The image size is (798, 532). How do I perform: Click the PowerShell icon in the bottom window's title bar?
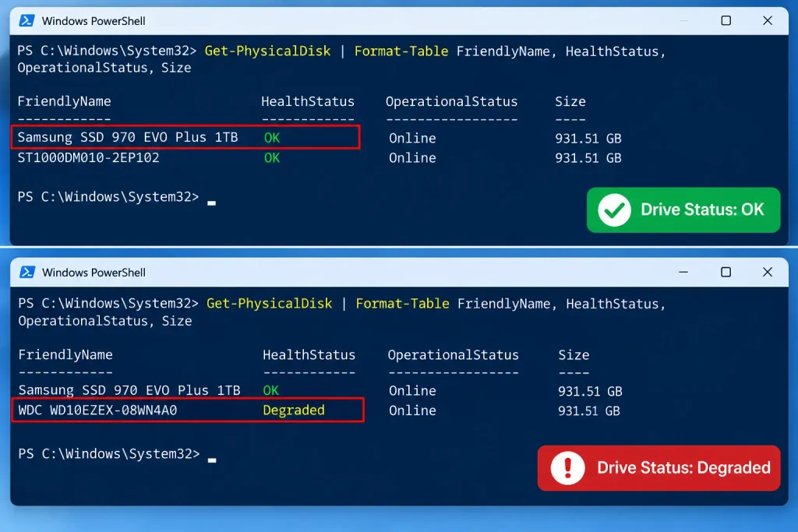click(27, 272)
